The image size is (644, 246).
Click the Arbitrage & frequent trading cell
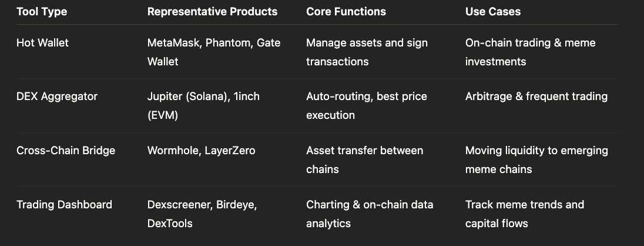tap(536, 97)
